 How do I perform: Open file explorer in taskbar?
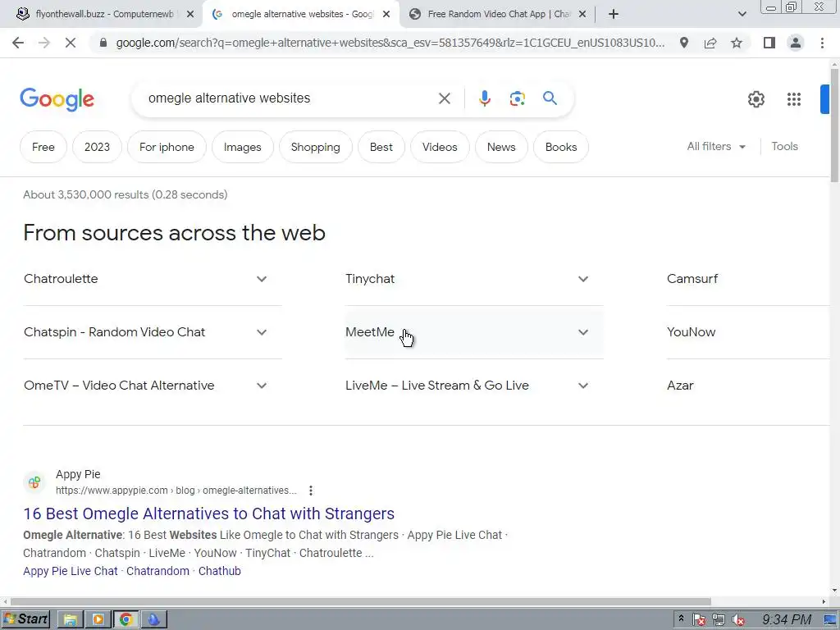(70, 620)
